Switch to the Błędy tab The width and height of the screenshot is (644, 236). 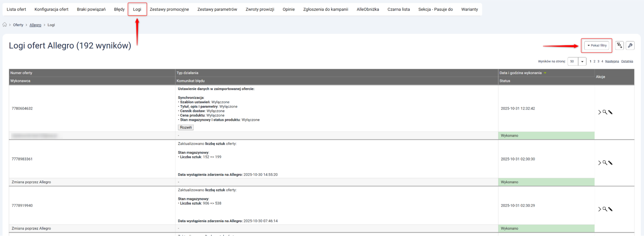click(119, 9)
